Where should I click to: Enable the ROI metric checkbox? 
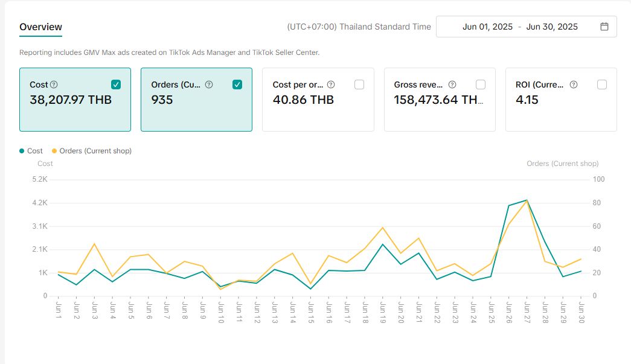click(602, 85)
